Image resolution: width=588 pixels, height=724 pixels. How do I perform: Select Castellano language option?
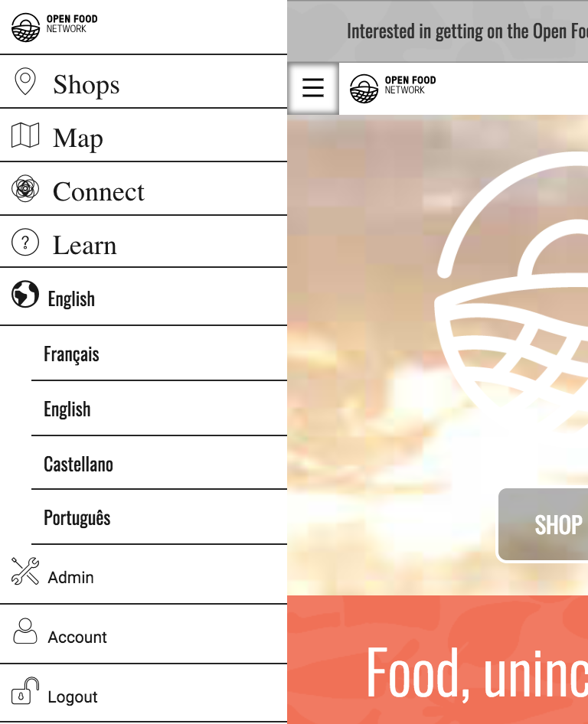[x=159, y=463]
